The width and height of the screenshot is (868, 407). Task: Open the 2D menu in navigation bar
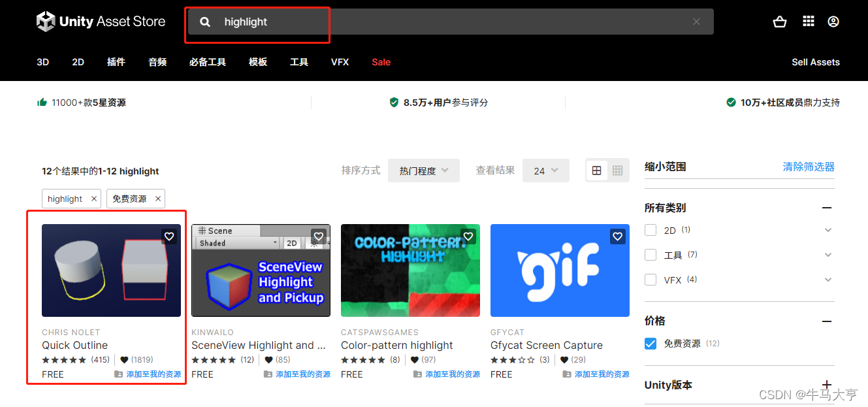click(78, 62)
